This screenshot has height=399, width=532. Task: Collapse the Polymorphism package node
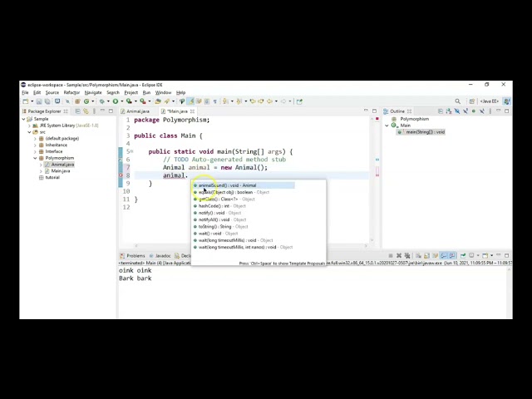coord(35,158)
